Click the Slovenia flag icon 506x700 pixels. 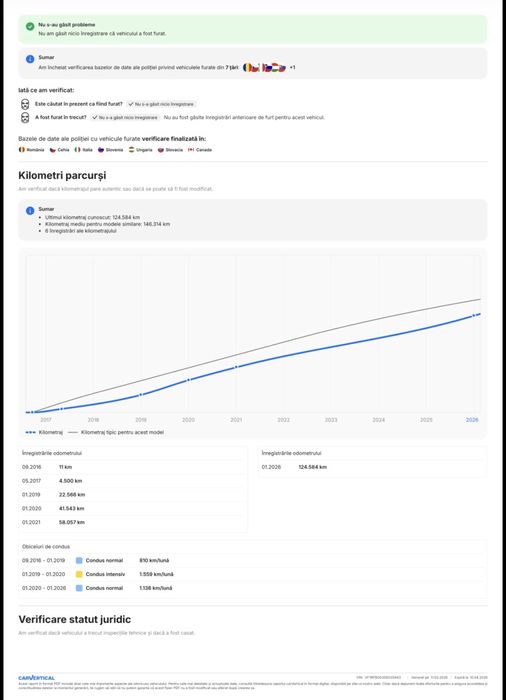point(101,150)
